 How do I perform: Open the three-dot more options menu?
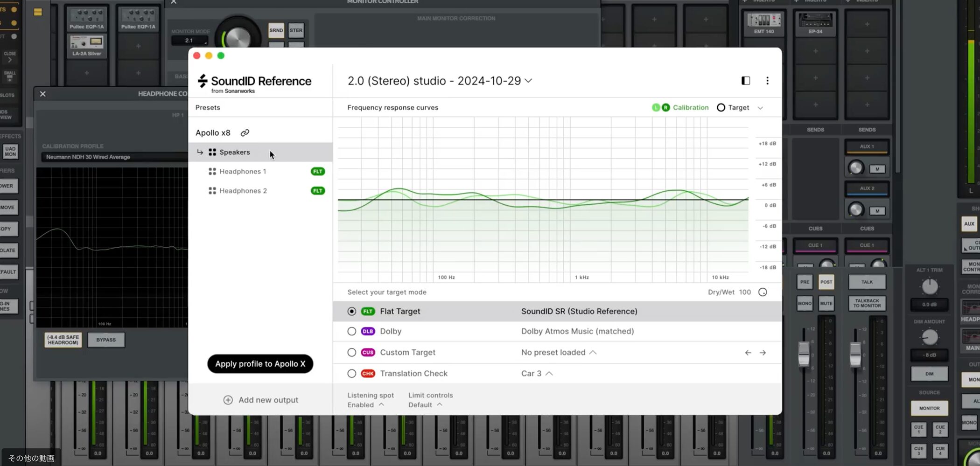click(x=767, y=81)
